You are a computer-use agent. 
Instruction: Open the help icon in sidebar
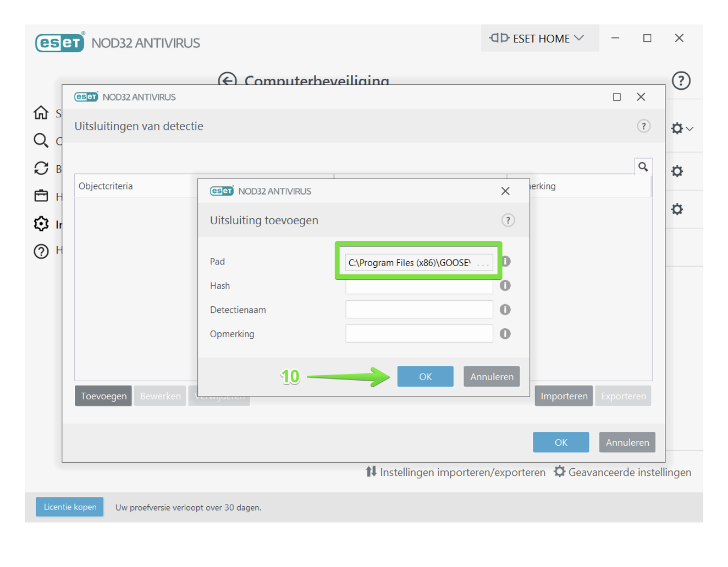coord(41,251)
